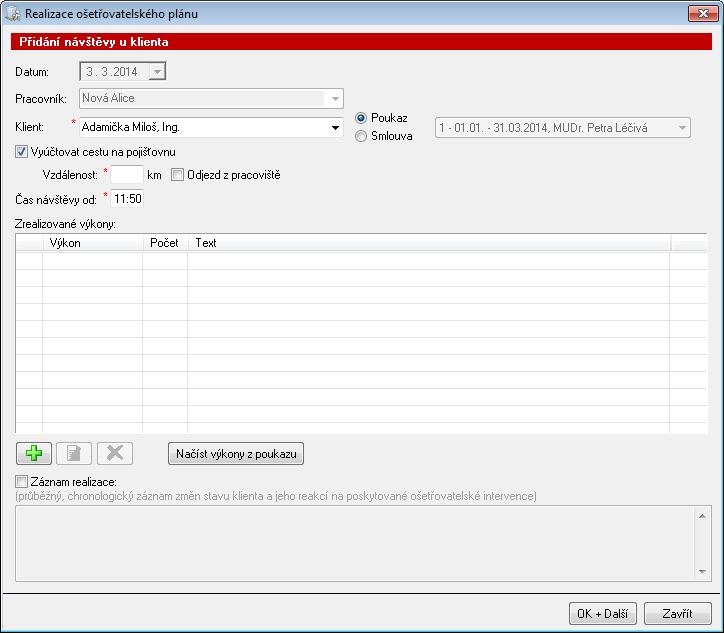
Task: Open the Datum date picker dropdown
Action: point(157,72)
